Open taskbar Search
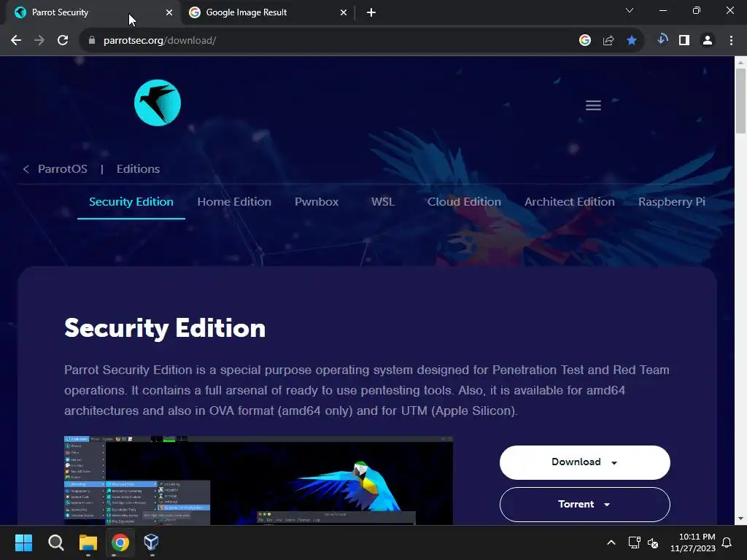Viewport: 747px width, 560px height. [x=55, y=542]
